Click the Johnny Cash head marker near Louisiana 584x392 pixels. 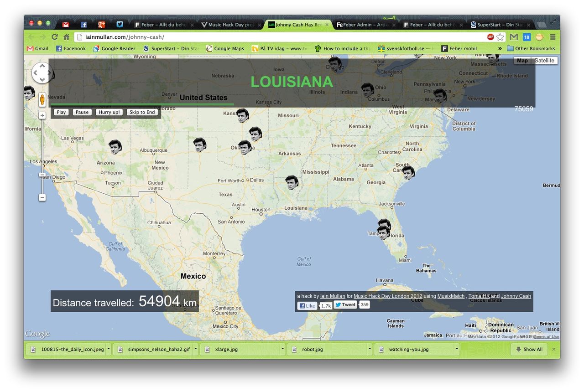tap(292, 182)
